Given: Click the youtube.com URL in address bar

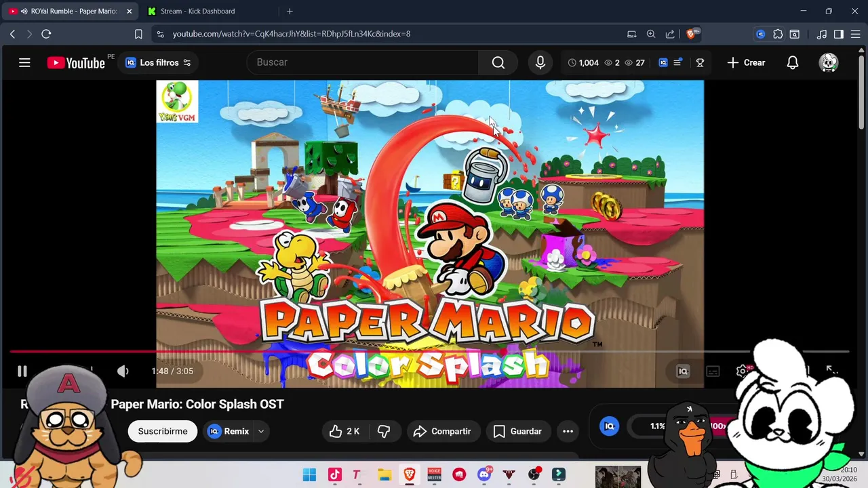Looking at the screenshot, I should (291, 34).
